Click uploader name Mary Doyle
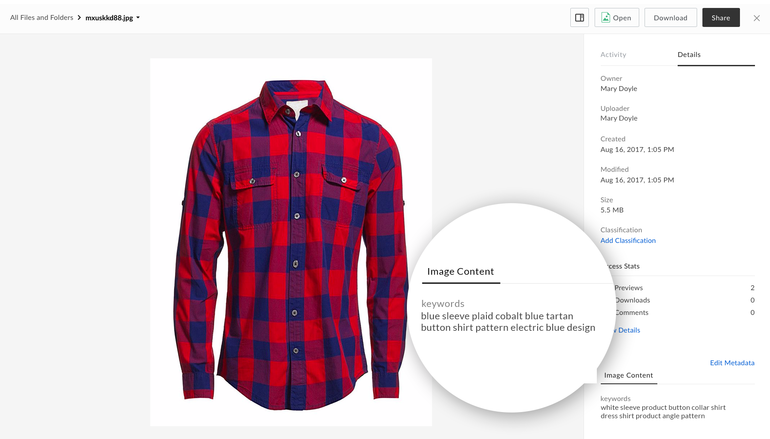 pyautogui.click(x=619, y=118)
